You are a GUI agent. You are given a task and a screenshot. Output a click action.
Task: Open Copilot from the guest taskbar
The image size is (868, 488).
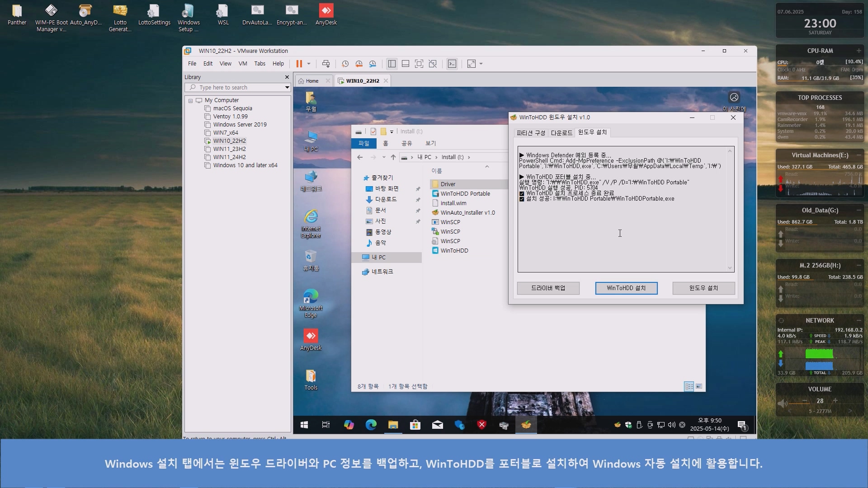349,425
